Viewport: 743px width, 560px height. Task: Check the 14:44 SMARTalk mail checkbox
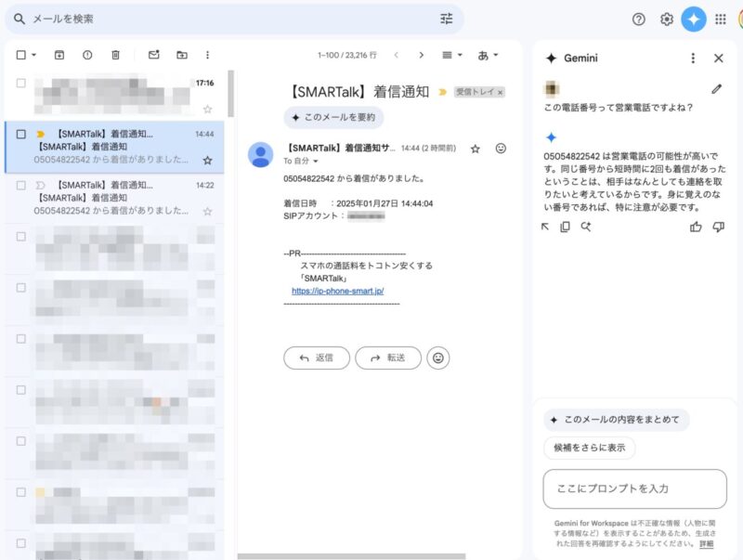tap(20, 134)
